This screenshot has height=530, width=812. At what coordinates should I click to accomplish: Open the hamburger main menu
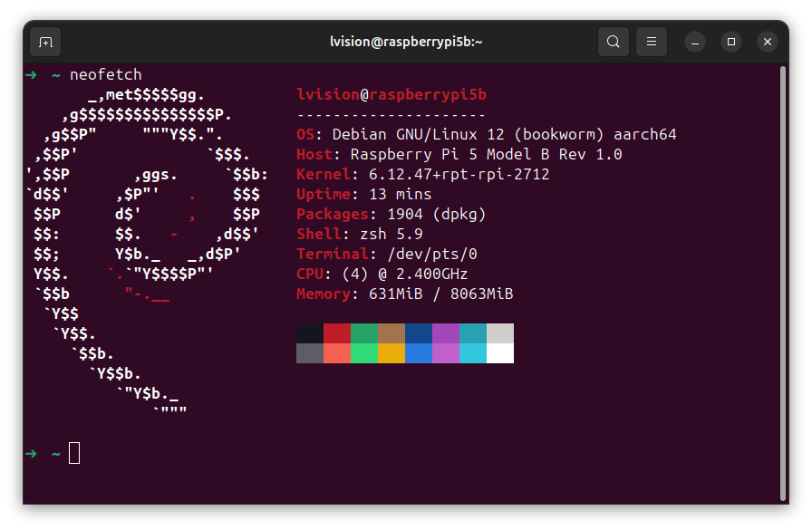click(652, 42)
